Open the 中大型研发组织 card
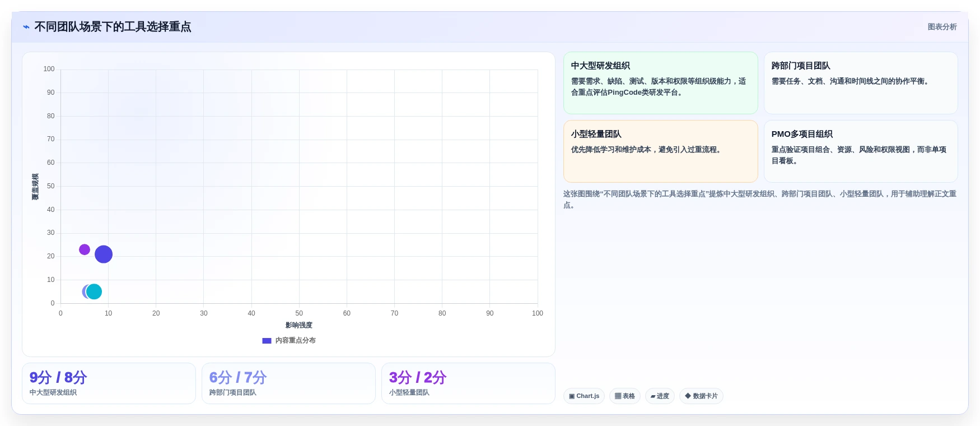Screen dimensions: 980x426 click(660, 83)
